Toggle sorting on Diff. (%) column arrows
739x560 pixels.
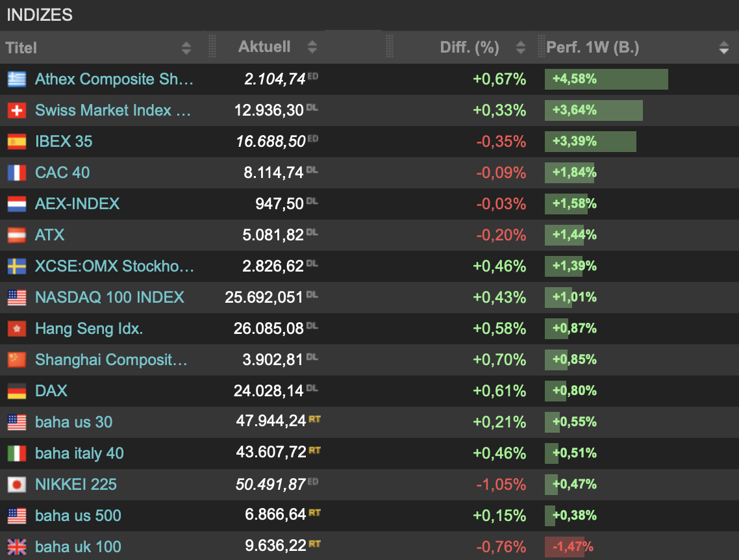[520, 47]
